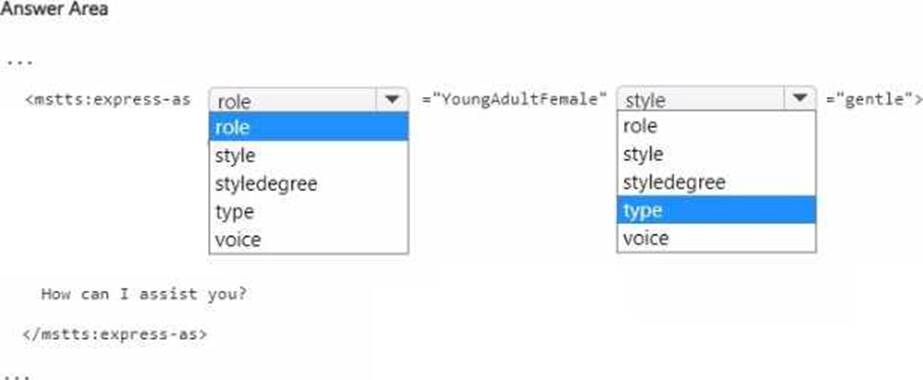This screenshot has height=380, width=923.
Task: Select highlighted type option in second dropdown
Action: (x=716, y=210)
